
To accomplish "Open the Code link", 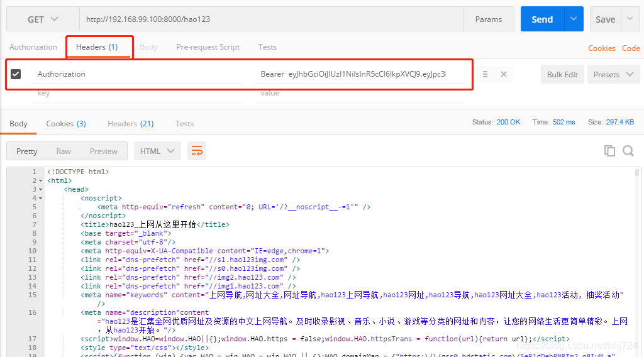I will (631, 48).
